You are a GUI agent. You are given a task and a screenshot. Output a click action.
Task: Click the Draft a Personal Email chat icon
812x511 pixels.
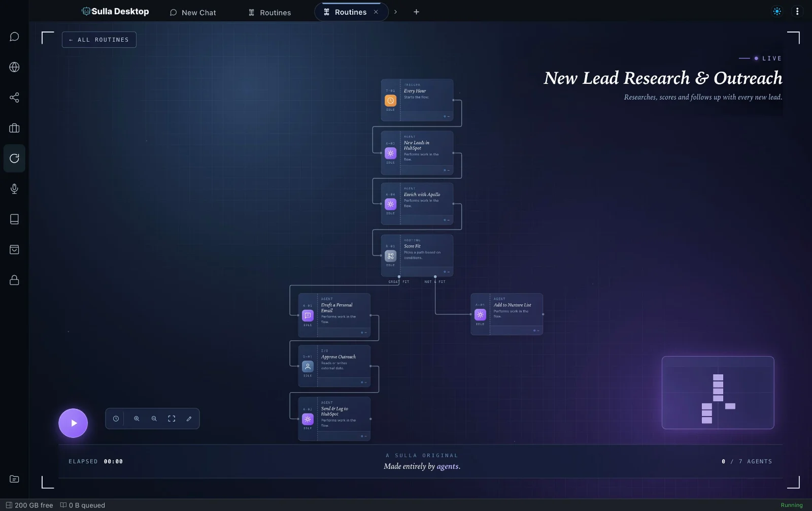(x=308, y=315)
